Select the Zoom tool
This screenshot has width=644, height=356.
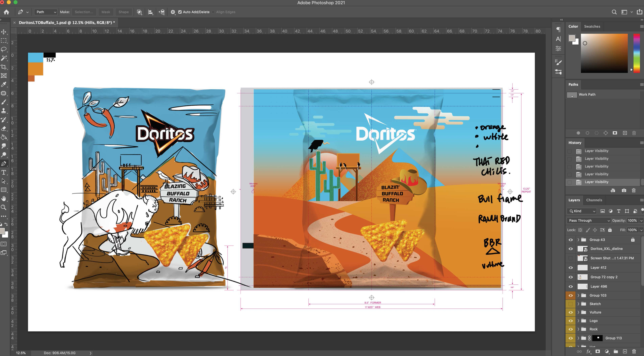[x=4, y=207]
